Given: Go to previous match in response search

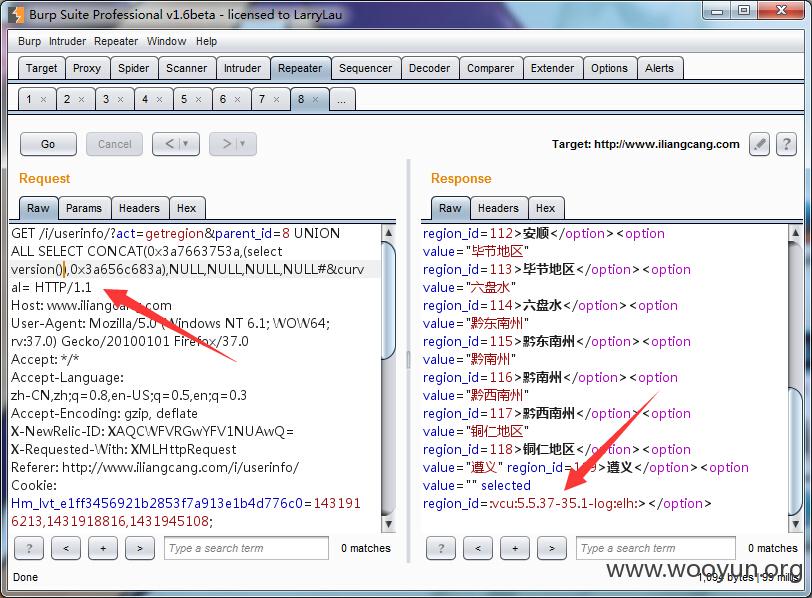Looking at the screenshot, I should coord(477,548).
